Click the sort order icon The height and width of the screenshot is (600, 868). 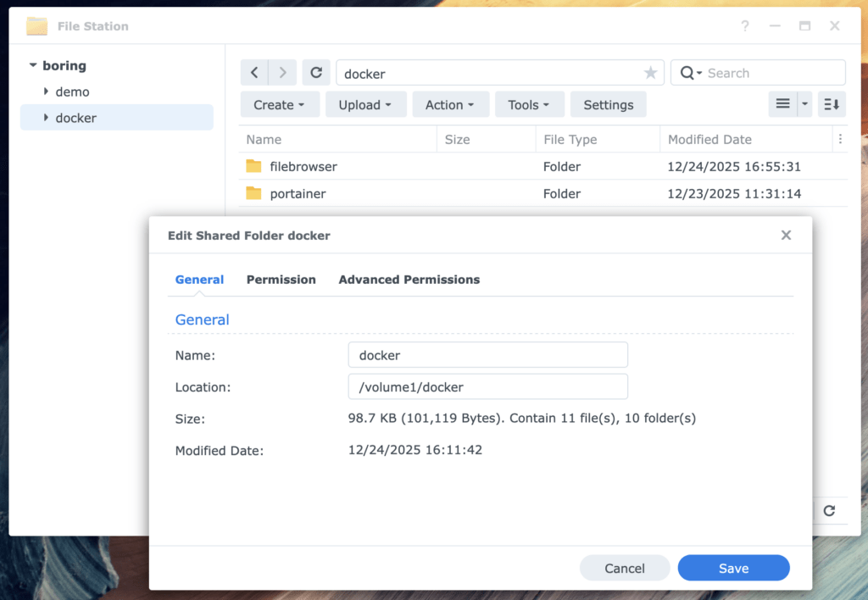[x=832, y=103]
